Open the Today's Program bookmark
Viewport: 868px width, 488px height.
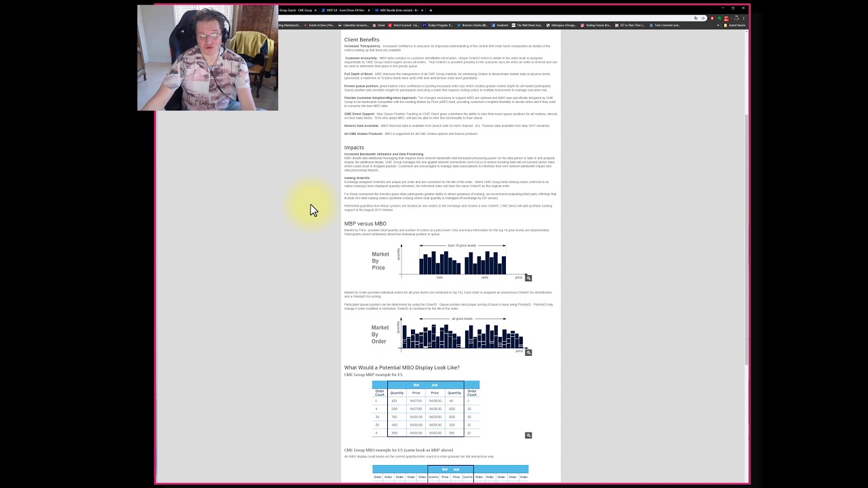click(x=437, y=25)
